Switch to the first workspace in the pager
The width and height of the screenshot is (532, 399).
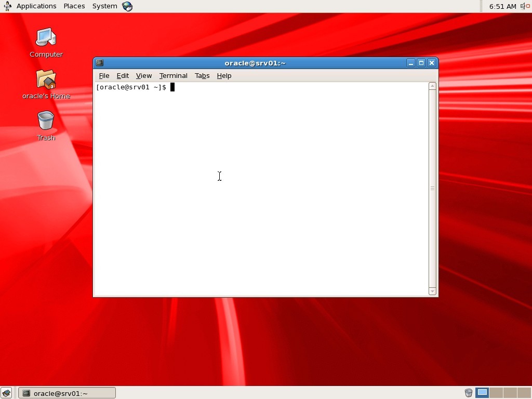pyautogui.click(x=482, y=393)
